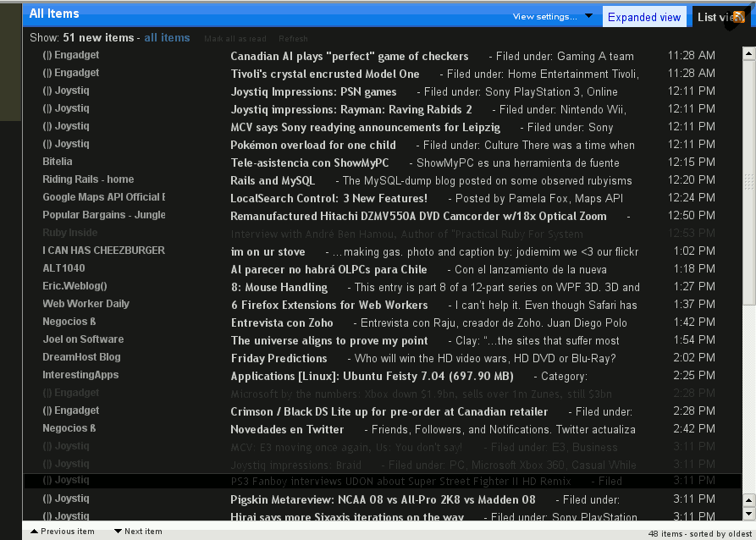Click Google Maps API Official source name

point(103,198)
